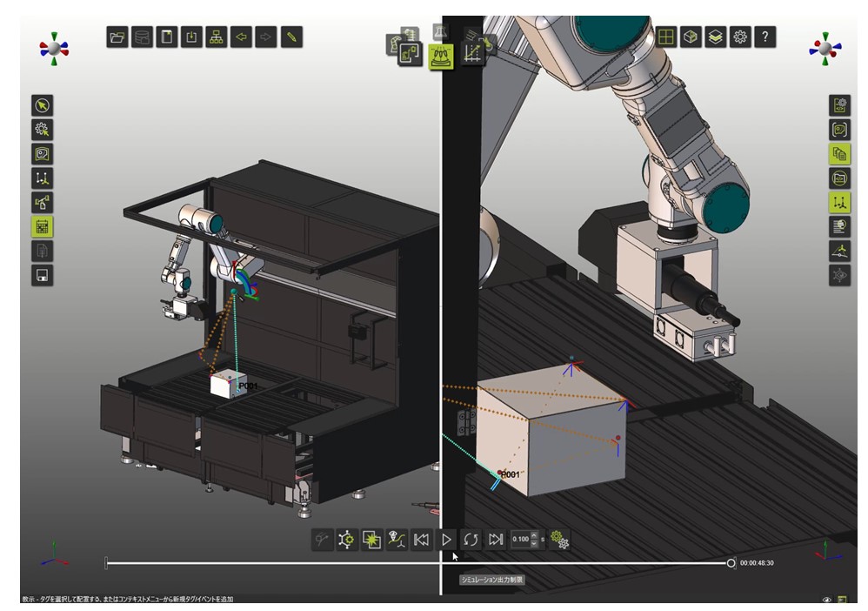Select P001 tag label in left viewport
868x611 pixels.
248,386
